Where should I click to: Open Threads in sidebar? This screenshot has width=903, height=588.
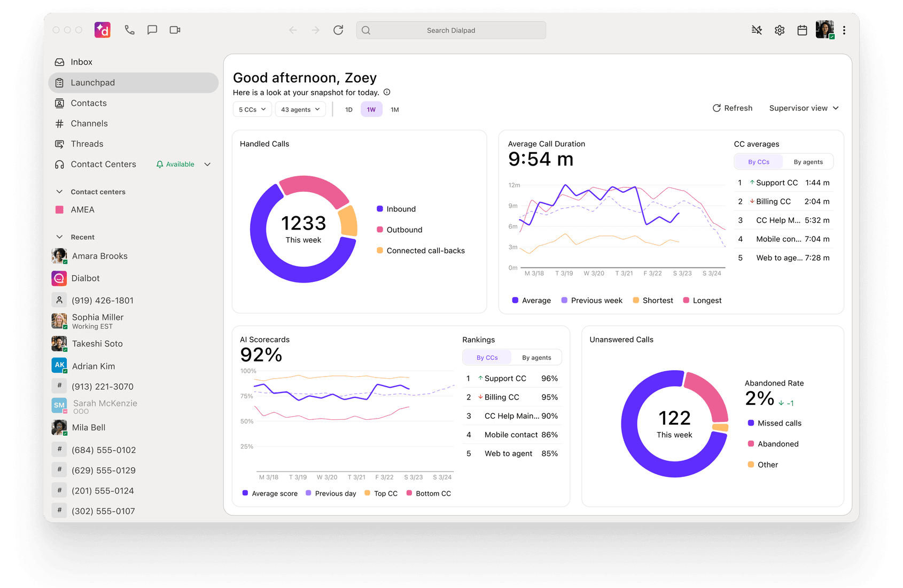(x=134, y=144)
